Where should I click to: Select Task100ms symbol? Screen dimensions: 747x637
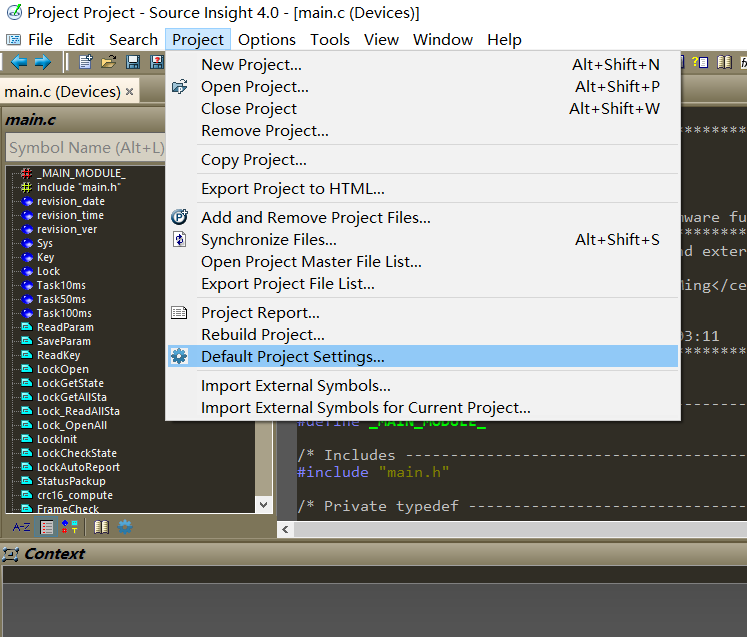(x=64, y=313)
